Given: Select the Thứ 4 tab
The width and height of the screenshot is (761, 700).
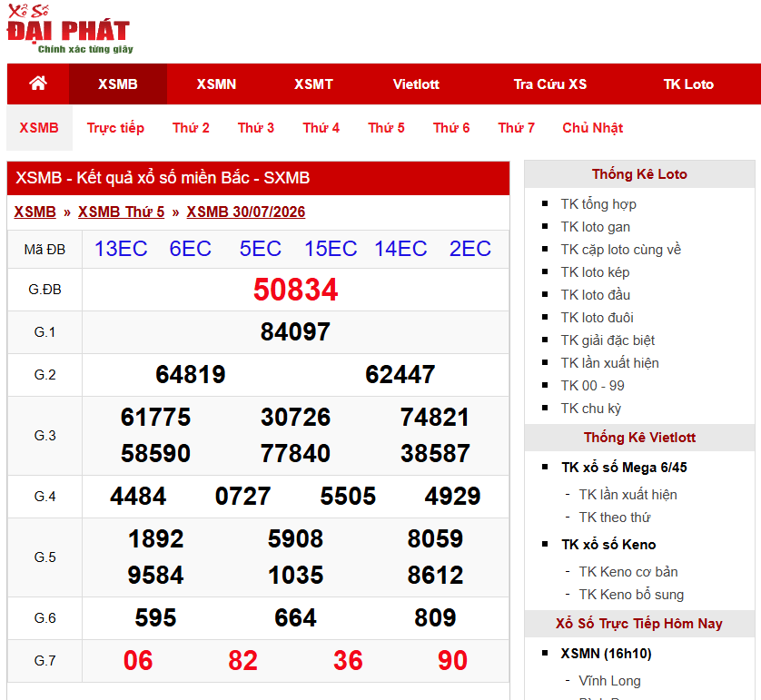Looking at the screenshot, I should (321, 128).
